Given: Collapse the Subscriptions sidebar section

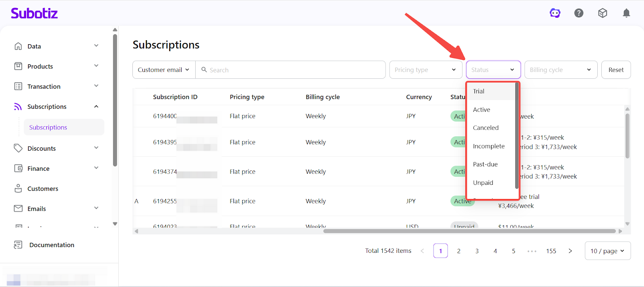Looking at the screenshot, I should click(96, 107).
